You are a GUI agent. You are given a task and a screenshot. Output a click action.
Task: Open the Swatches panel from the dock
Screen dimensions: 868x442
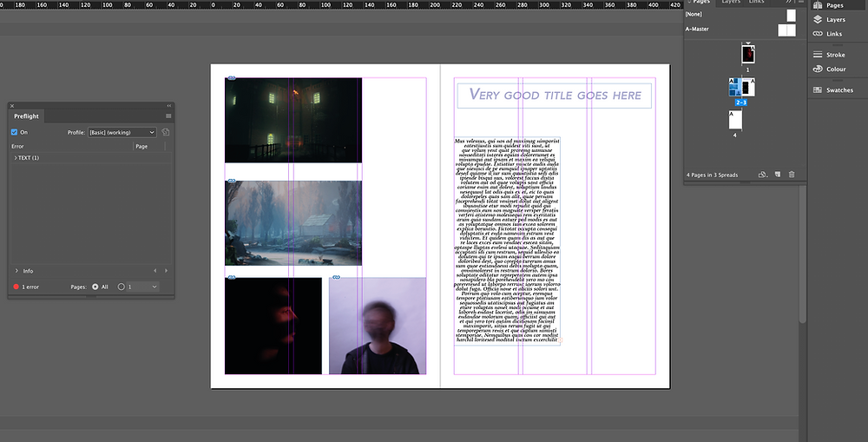[832, 89]
